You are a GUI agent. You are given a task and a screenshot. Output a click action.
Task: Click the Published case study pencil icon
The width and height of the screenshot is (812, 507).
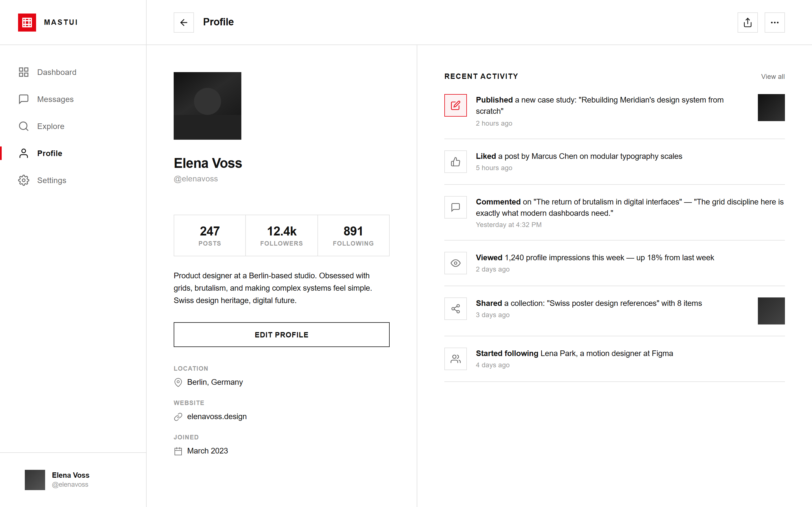point(455,105)
